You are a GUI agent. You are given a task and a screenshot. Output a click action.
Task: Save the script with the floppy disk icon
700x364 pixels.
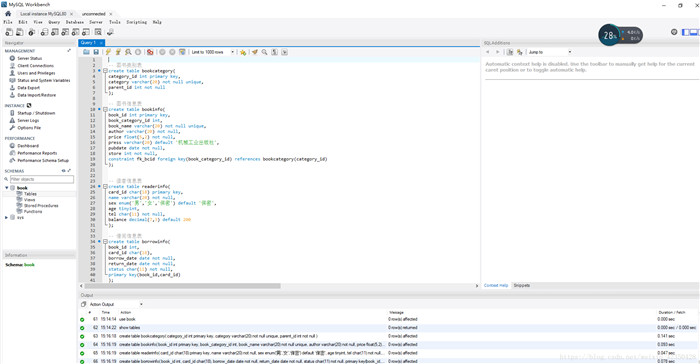point(96,52)
